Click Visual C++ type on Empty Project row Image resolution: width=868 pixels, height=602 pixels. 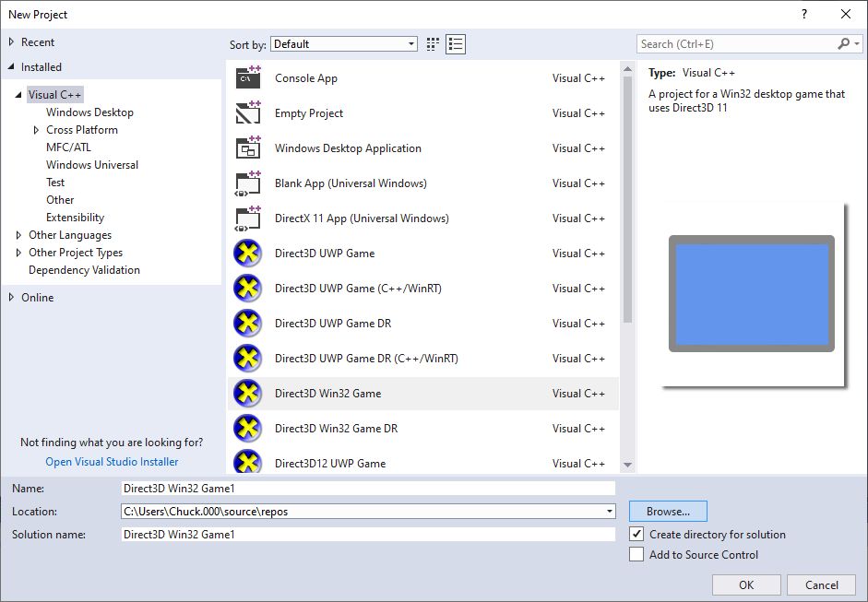click(x=578, y=113)
